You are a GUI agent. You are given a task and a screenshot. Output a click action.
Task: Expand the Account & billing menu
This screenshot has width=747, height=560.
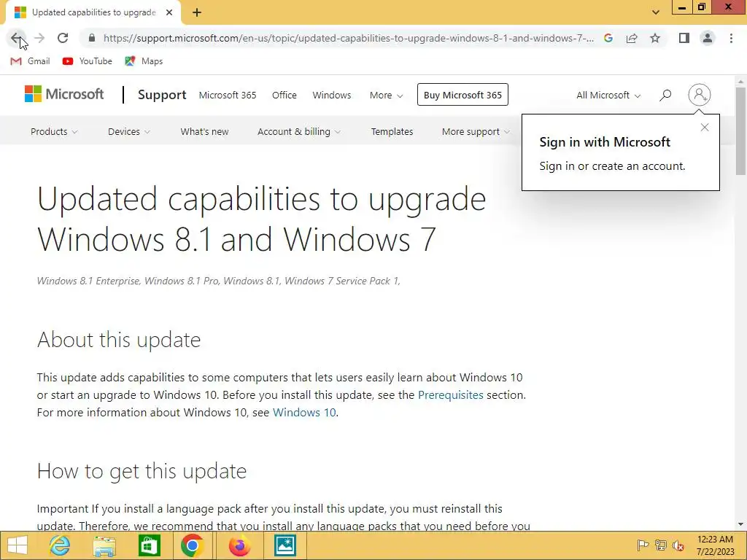click(x=298, y=131)
